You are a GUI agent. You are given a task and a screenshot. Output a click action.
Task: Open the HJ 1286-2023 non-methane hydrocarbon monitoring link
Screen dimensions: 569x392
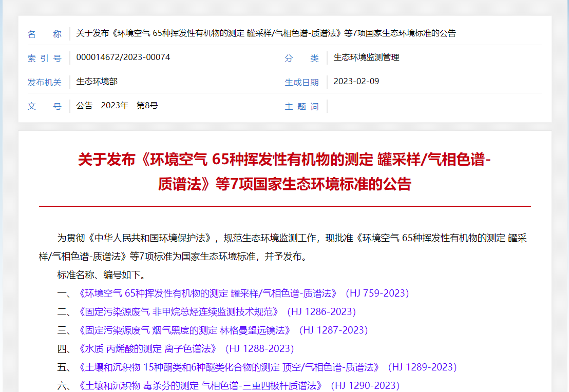click(x=216, y=312)
